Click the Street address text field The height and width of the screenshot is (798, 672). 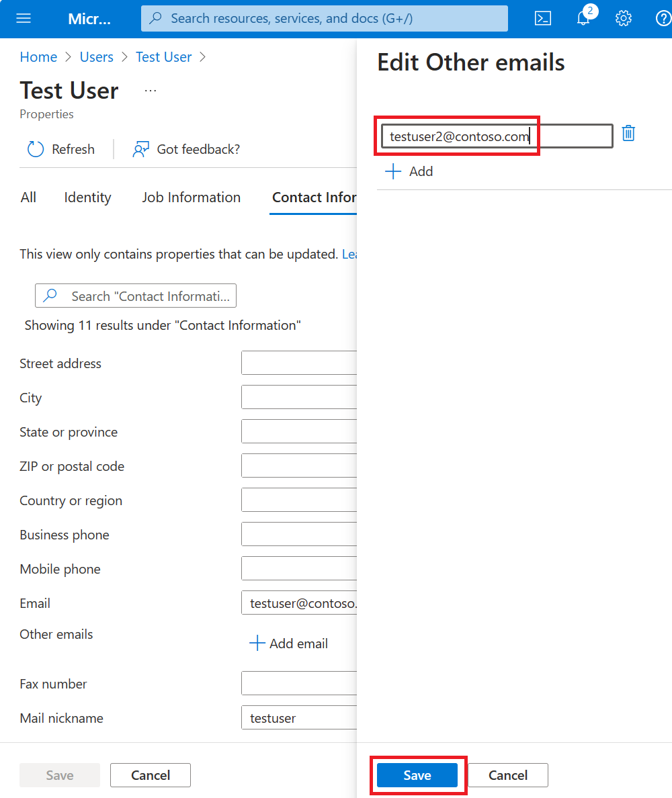pos(299,362)
